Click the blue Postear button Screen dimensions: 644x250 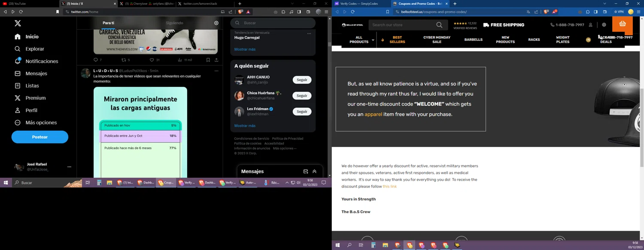[x=40, y=137]
